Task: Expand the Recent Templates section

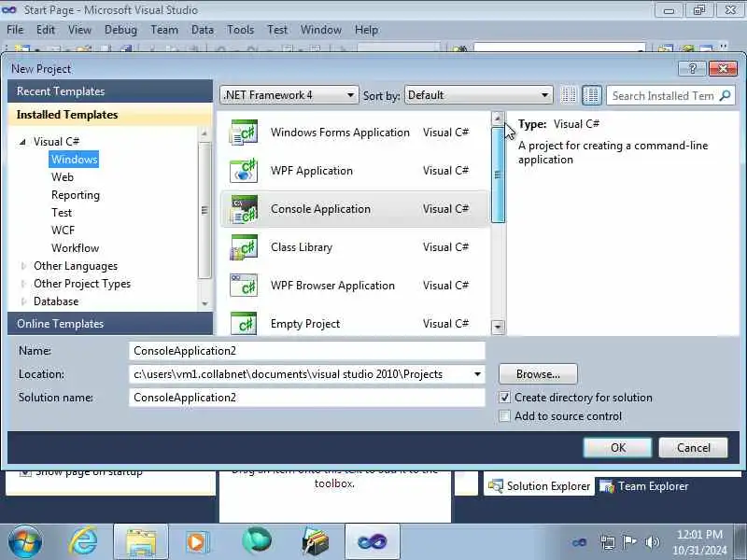Action: coord(110,91)
